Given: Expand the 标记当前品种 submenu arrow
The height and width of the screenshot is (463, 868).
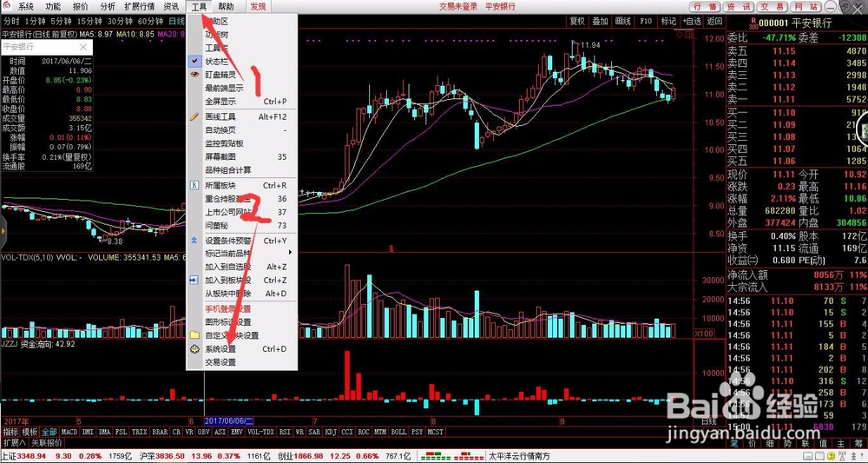Looking at the screenshot, I should (x=290, y=253).
